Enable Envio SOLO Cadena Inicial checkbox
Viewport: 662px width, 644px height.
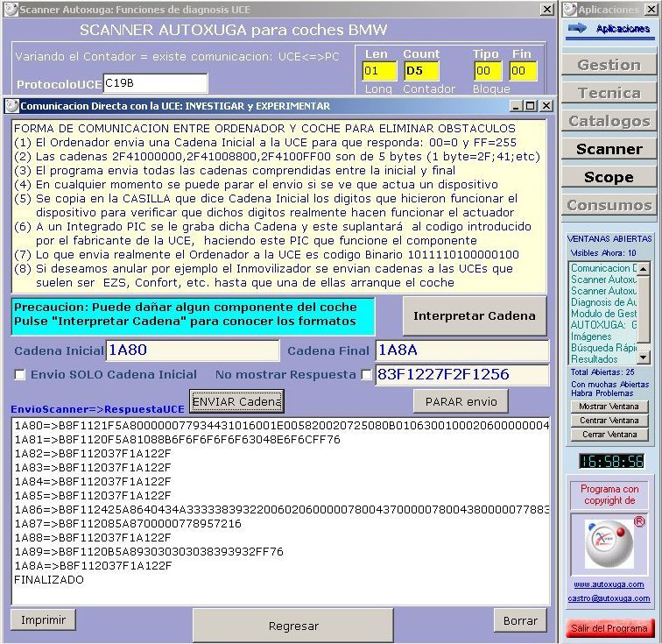point(19,375)
